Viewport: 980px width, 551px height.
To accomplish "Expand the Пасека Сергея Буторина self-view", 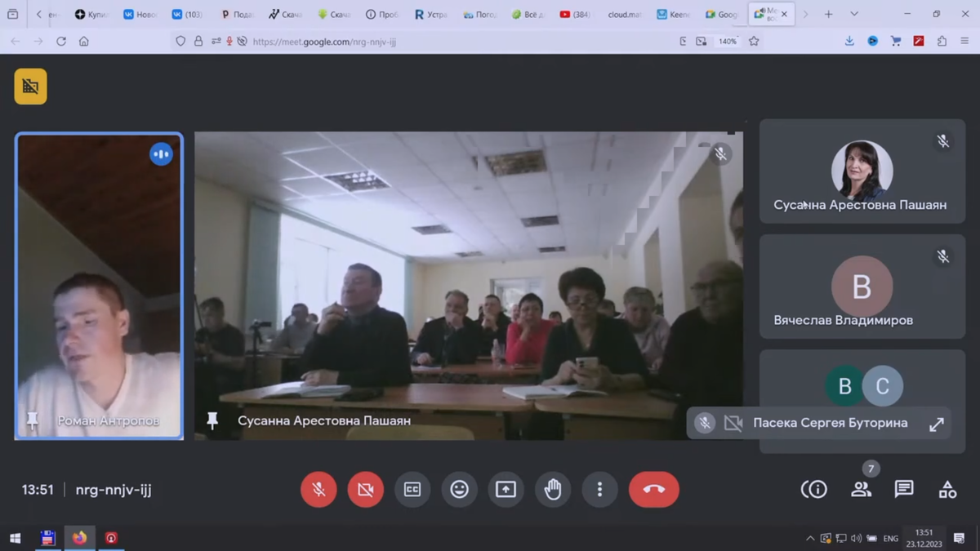I will coord(937,424).
